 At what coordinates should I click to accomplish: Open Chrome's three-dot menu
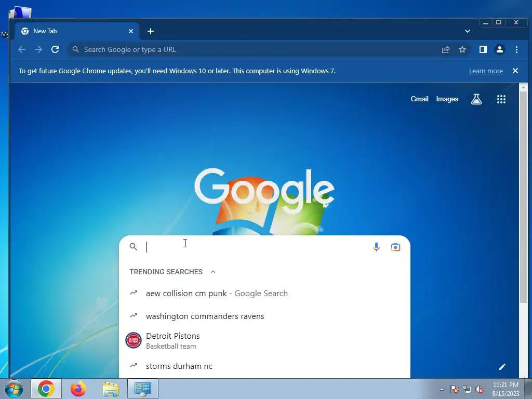tap(516, 49)
